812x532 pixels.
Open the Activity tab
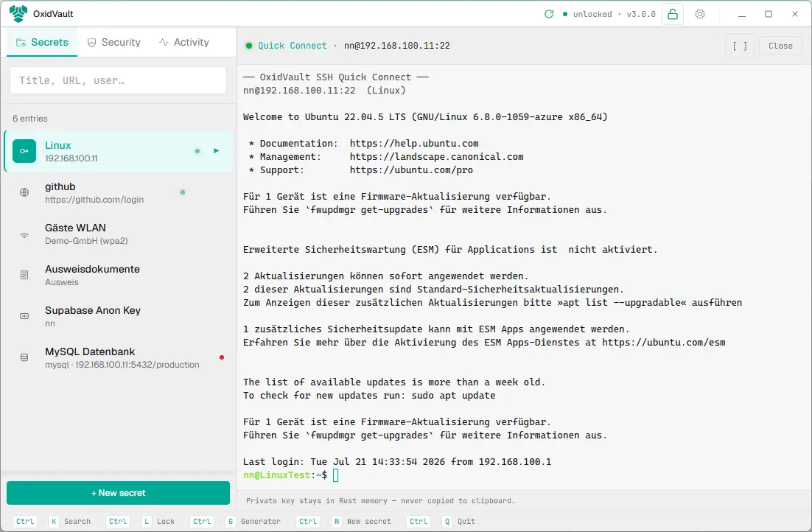184,43
